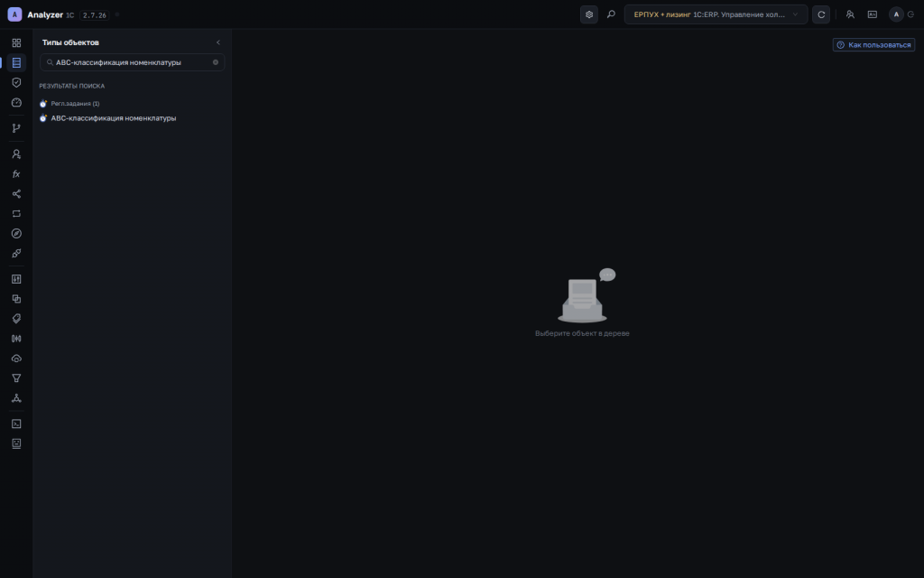Open the ID card icon in header
This screenshot has width=924, height=578.
pyautogui.click(x=873, y=14)
